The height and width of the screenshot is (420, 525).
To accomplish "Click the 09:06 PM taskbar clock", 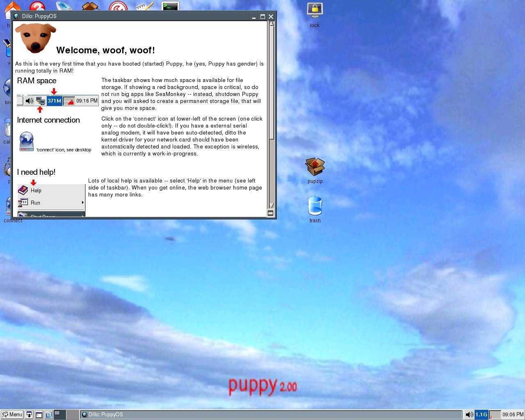I will (x=513, y=415).
